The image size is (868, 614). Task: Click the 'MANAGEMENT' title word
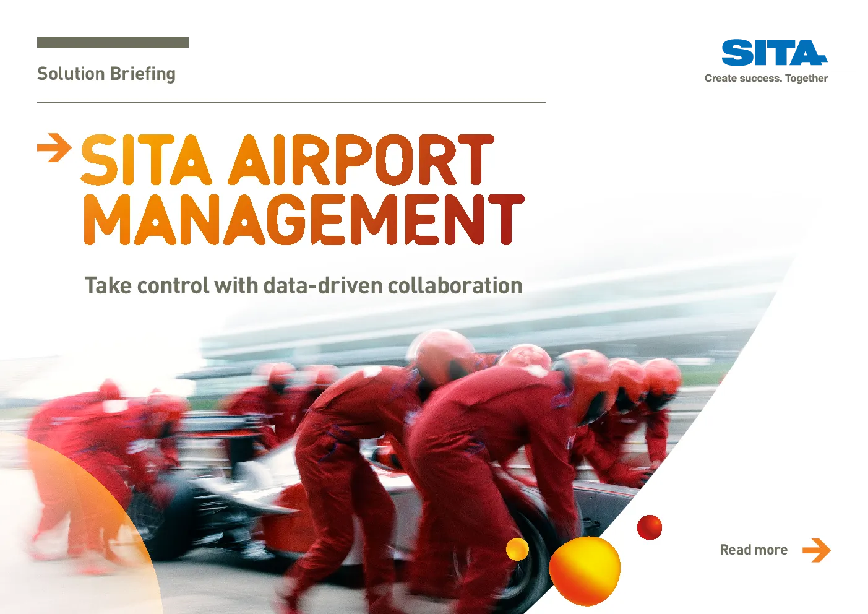click(304, 219)
